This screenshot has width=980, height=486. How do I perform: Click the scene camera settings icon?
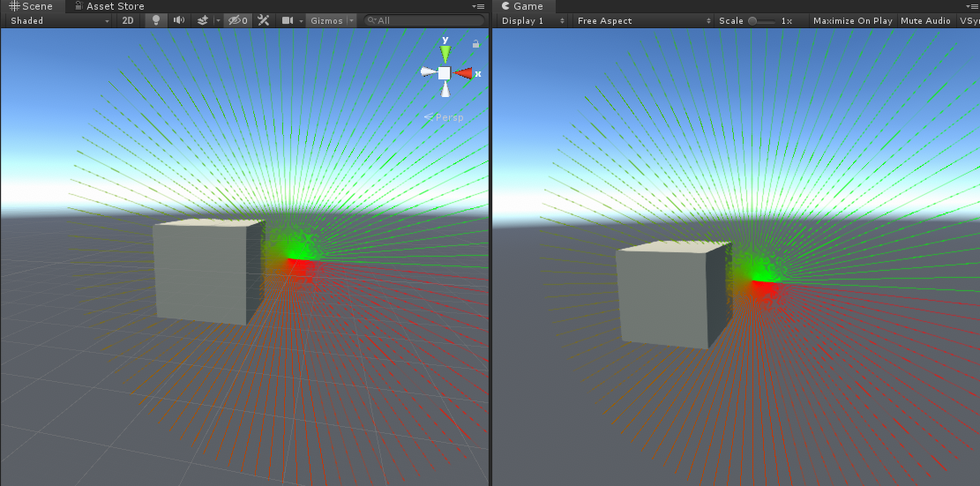pos(288,20)
